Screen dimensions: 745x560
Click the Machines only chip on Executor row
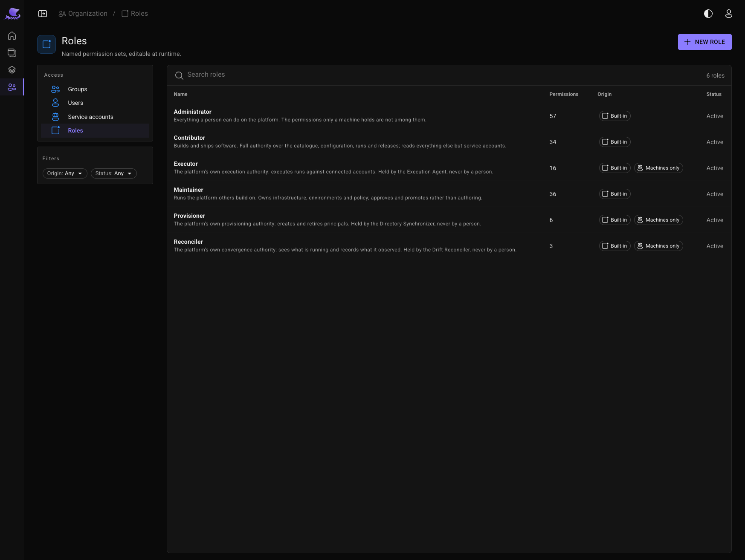coord(658,168)
